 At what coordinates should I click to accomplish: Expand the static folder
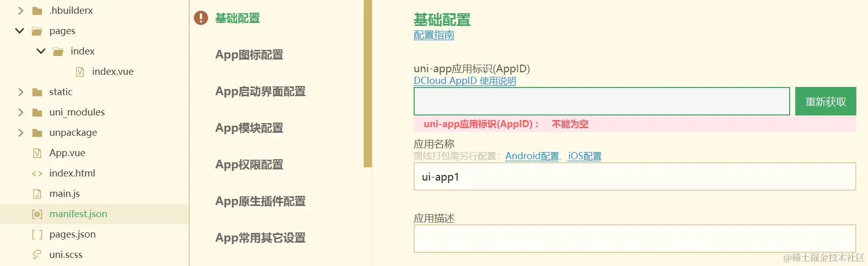(x=21, y=92)
